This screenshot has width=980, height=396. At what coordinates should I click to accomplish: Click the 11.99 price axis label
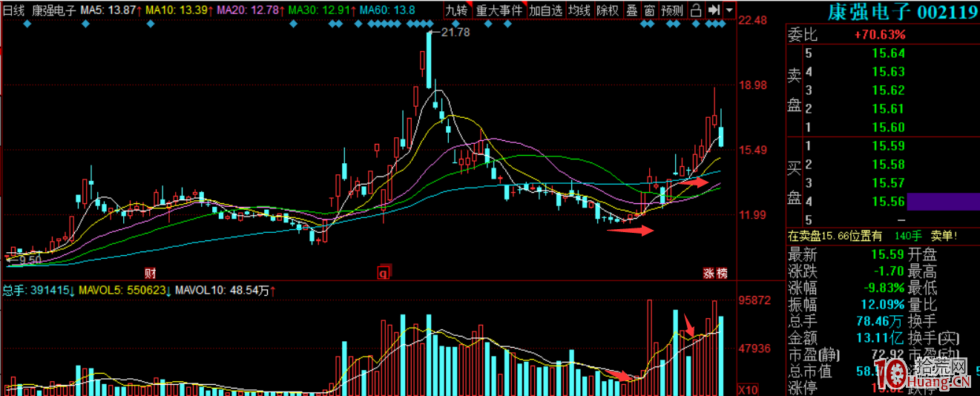[x=753, y=215]
